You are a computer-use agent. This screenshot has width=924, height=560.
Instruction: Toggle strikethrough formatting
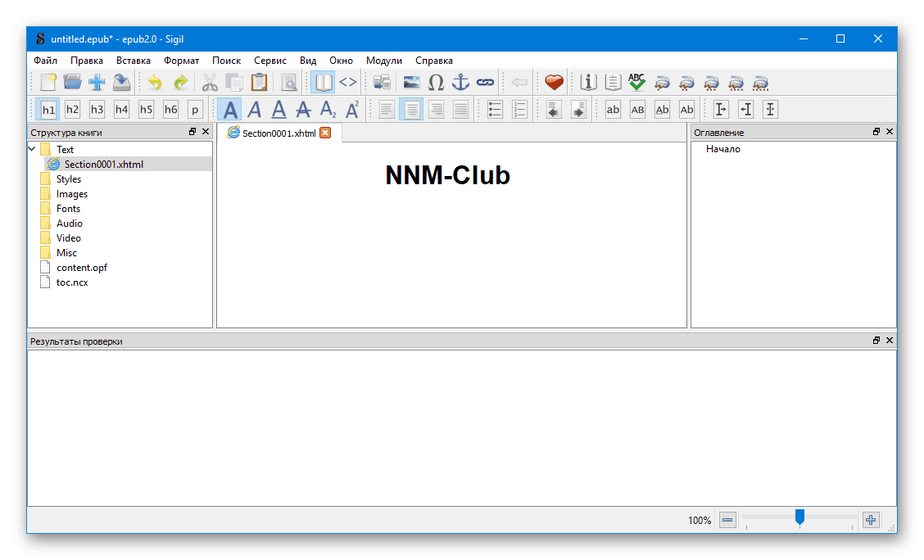(x=303, y=110)
